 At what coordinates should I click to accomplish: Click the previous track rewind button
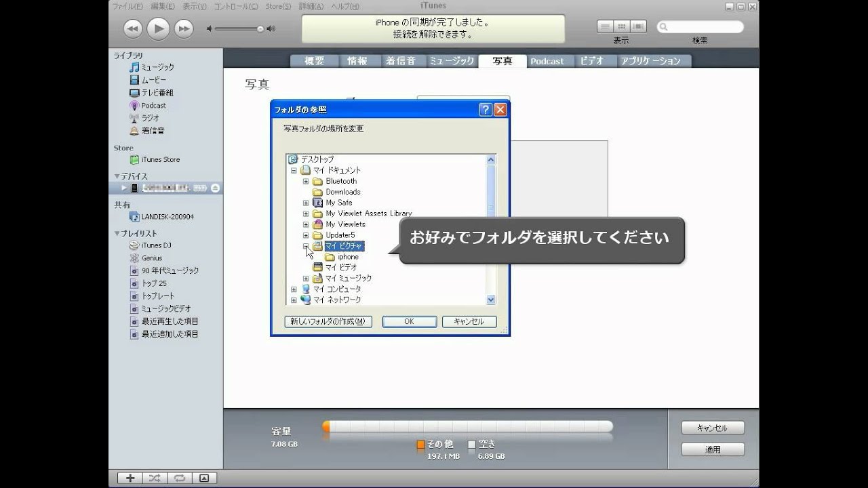[x=133, y=28]
